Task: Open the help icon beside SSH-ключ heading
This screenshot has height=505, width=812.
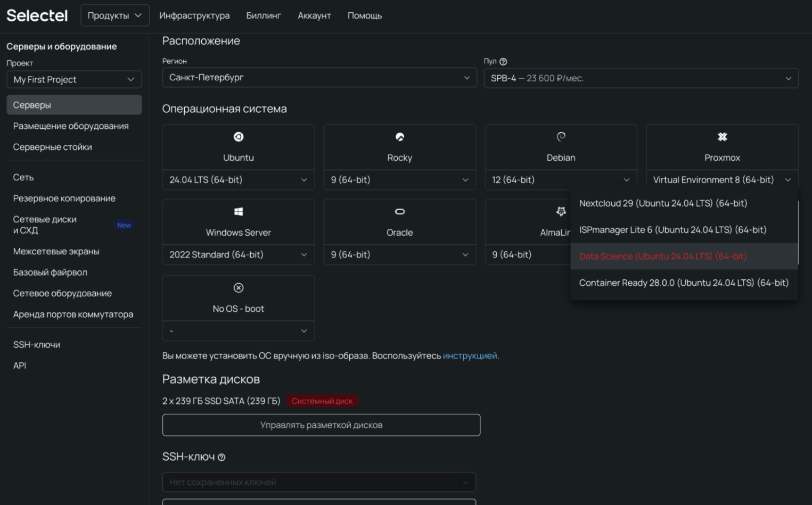Action: 222,458
